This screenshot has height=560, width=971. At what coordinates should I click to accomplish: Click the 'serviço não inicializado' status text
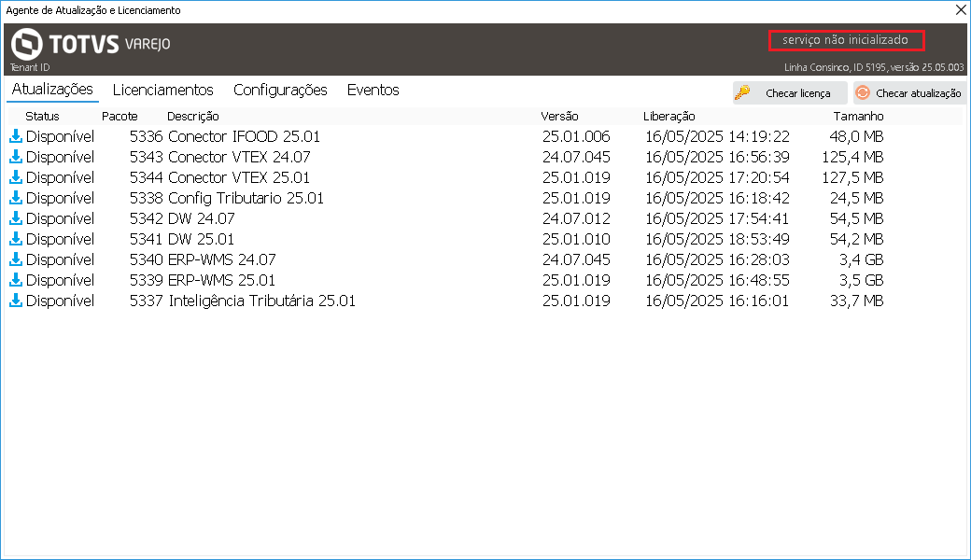845,39
